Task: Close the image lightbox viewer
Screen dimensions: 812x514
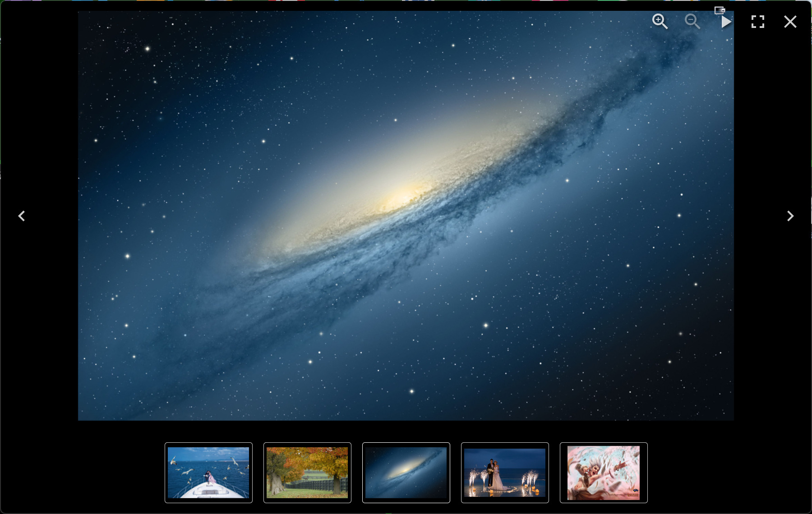Action: pos(790,22)
